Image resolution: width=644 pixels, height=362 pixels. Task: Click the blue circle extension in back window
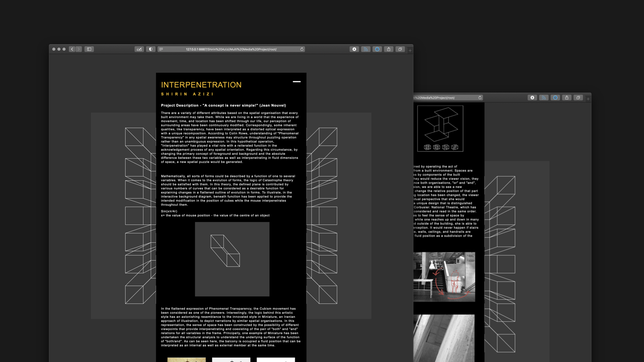pyautogui.click(x=555, y=98)
